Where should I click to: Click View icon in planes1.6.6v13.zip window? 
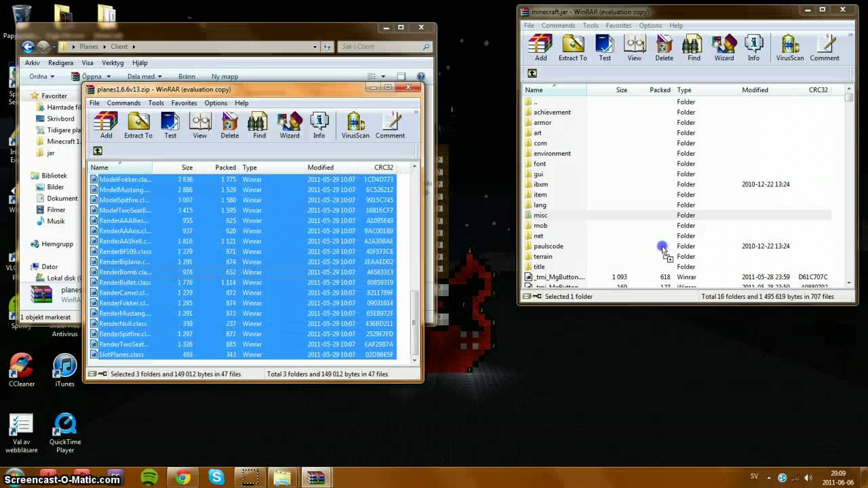199,125
